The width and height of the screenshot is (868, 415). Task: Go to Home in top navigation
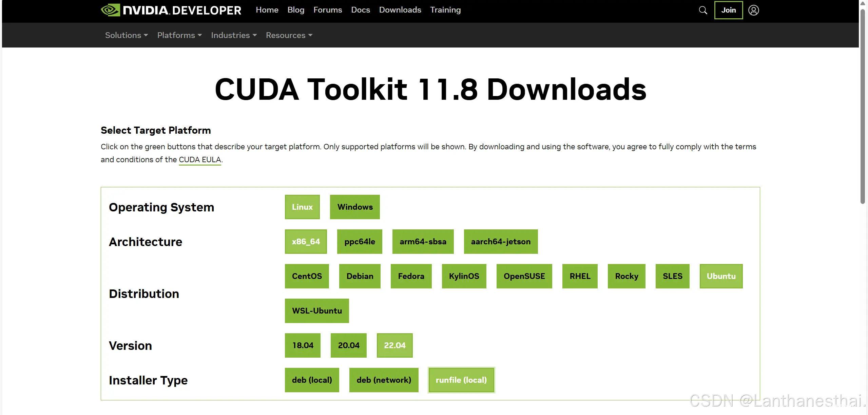click(x=267, y=10)
